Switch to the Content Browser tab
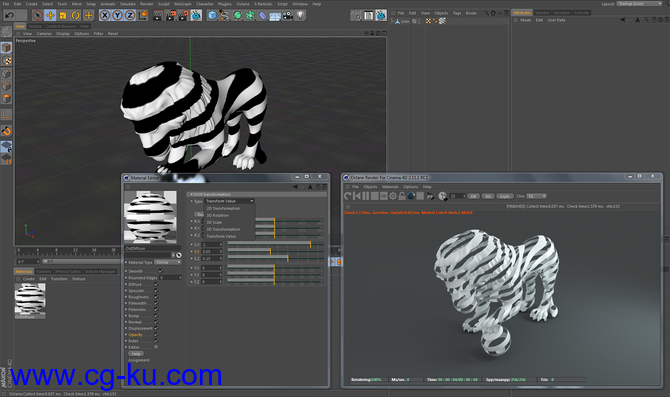The height and width of the screenshot is (397, 670). click(x=61, y=26)
